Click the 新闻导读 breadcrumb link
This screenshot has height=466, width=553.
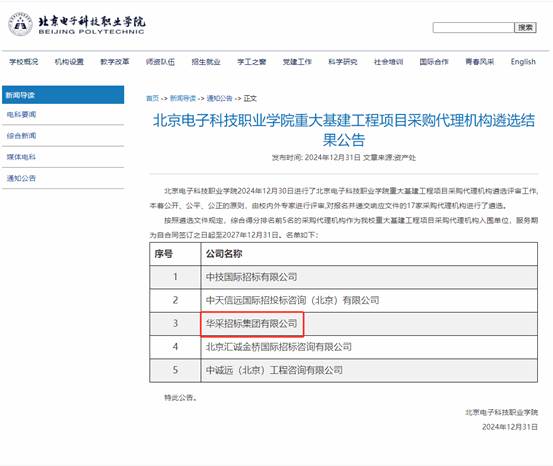point(183,98)
